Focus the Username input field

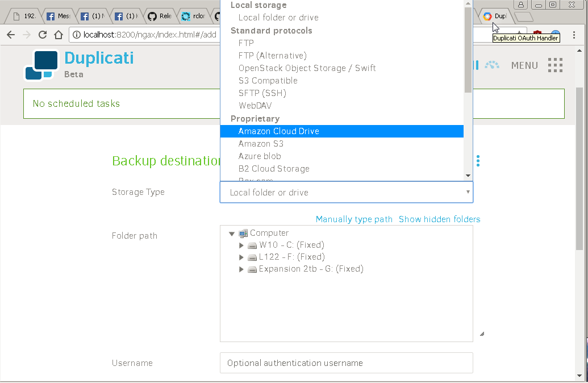pyautogui.click(x=346, y=363)
